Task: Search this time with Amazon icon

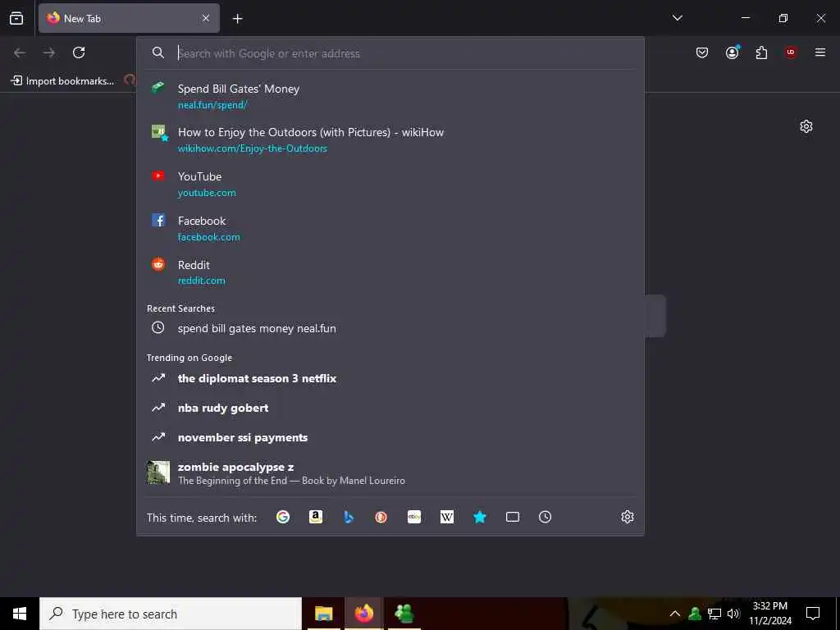Action: (x=316, y=517)
